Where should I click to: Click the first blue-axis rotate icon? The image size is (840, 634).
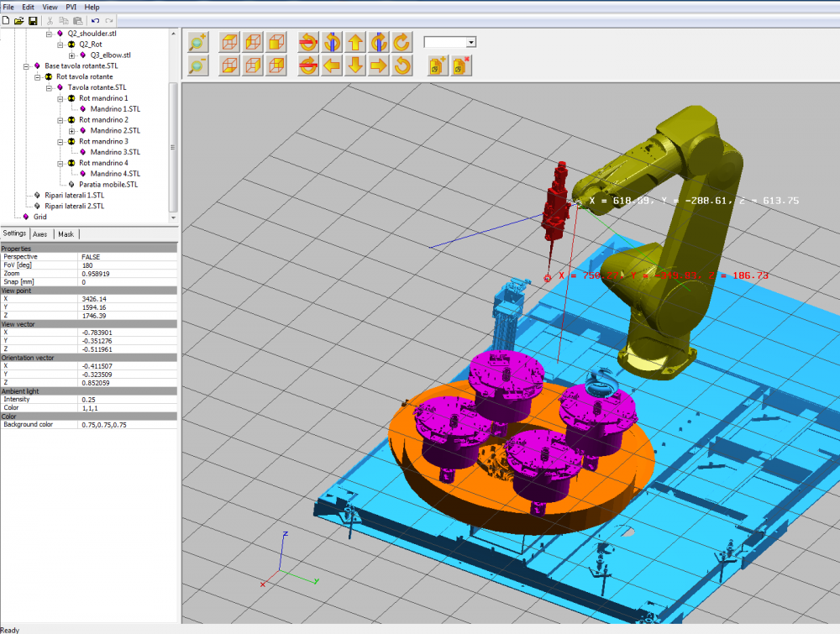tap(332, 42)
